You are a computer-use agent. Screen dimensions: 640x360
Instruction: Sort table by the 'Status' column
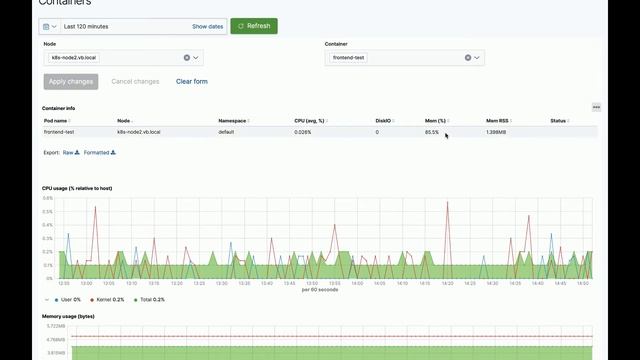560,121
